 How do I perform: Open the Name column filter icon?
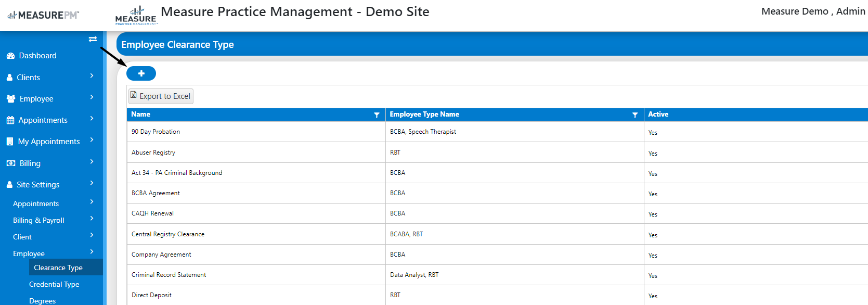click(x=377, y=115)
